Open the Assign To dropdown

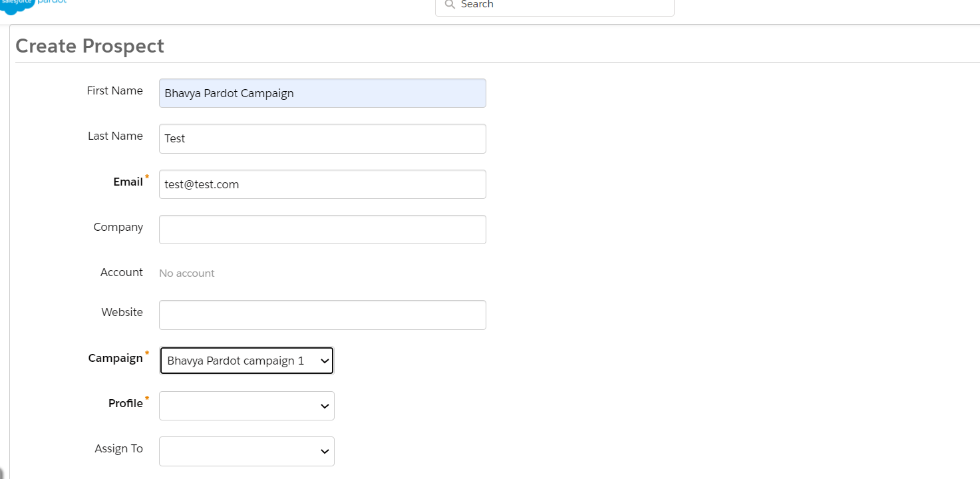247,451
